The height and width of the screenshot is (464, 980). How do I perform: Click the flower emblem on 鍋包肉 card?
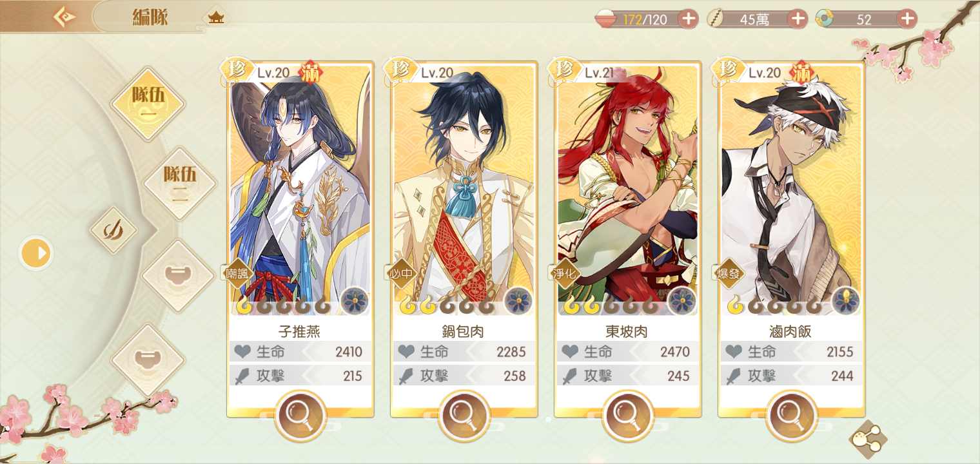(518, 300)
